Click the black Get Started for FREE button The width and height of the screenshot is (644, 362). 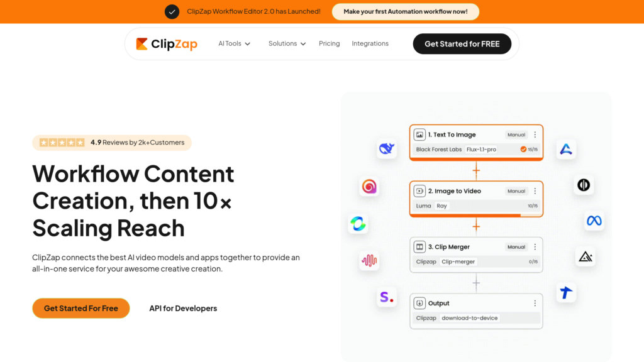462,44
